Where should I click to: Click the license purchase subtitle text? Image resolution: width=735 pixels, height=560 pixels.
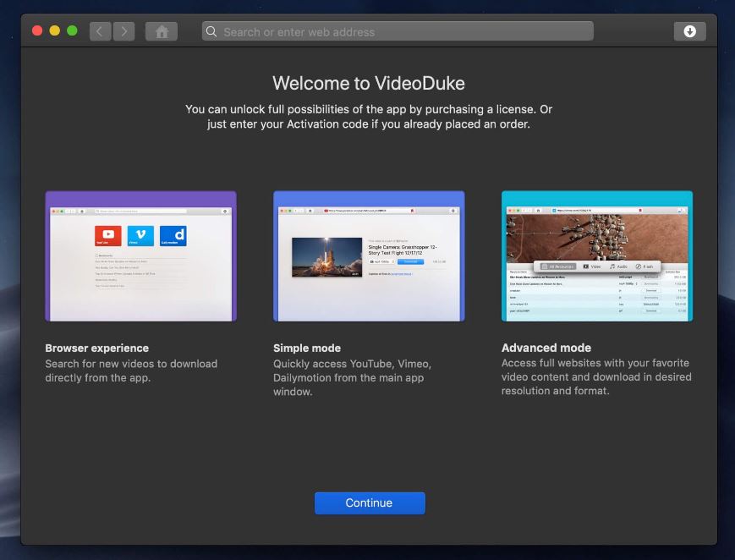click(369, 117)
